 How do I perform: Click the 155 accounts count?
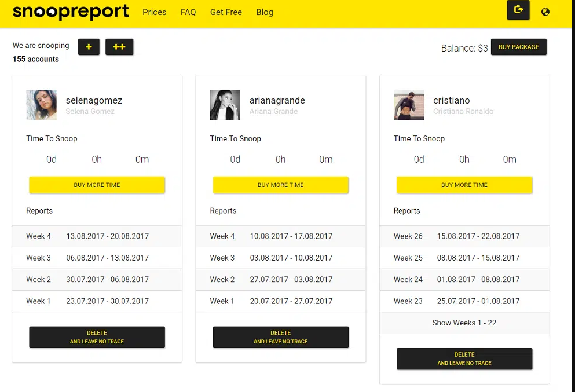(35, 59)
